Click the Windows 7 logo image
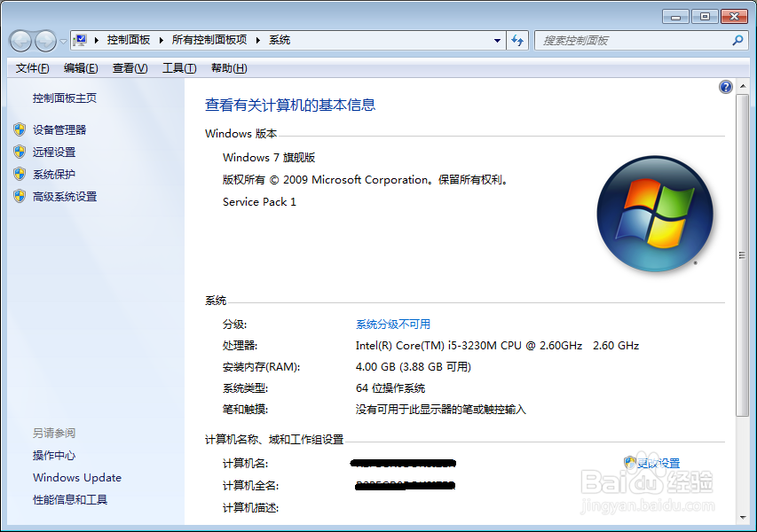Image resolution: width=757 pixels, height=532 pixels. coord(655,213)
